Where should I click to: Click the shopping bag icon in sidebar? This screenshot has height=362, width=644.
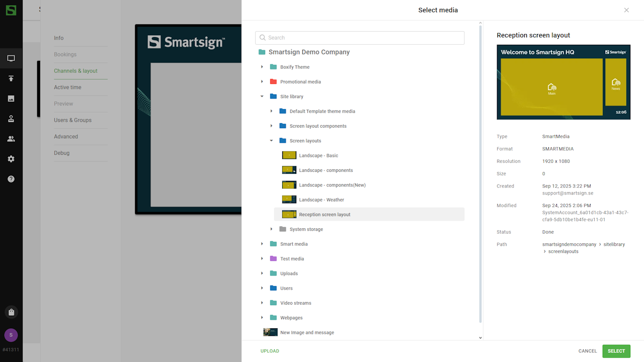click(11, 312)
